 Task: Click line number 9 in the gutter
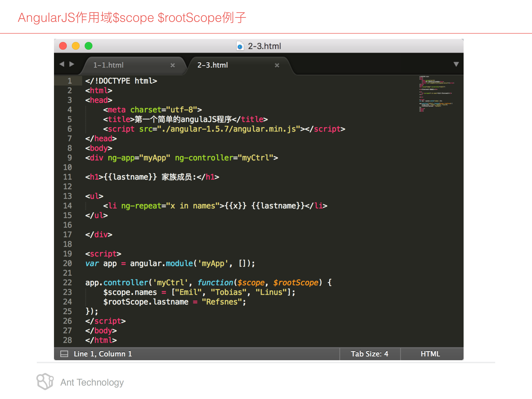tap(70, 157)
